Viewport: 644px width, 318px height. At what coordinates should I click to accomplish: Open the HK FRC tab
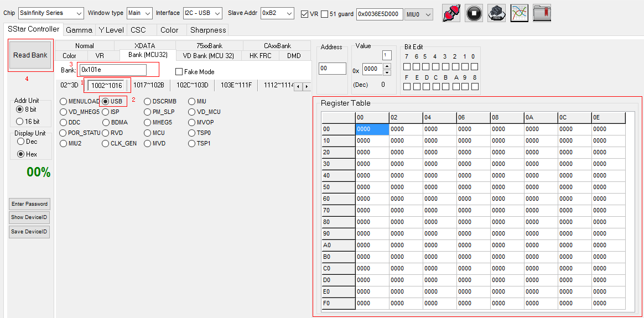click(260, 55)
